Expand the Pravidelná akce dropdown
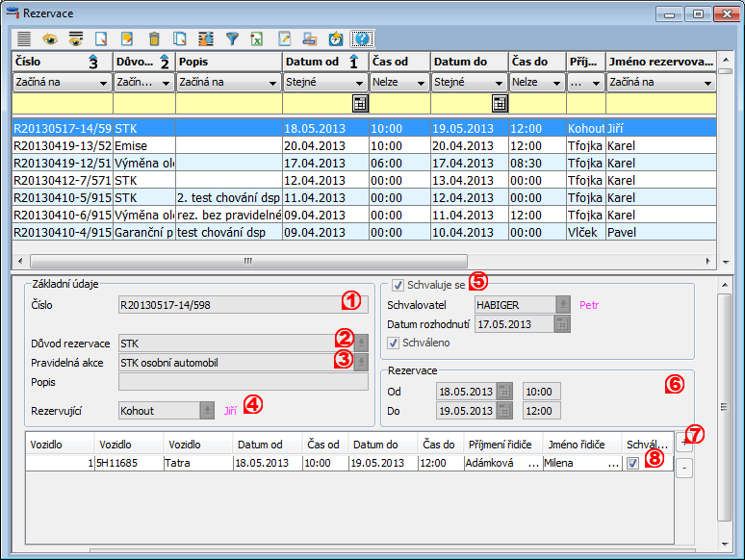Image resolution: width=745 pixels, height=560 pixels. click(361, 362)
